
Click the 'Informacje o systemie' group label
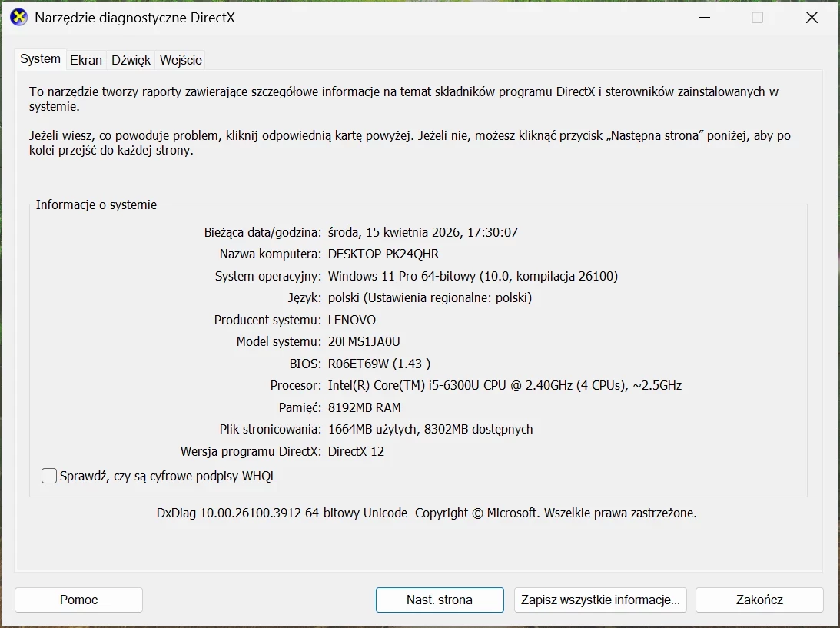95,204
